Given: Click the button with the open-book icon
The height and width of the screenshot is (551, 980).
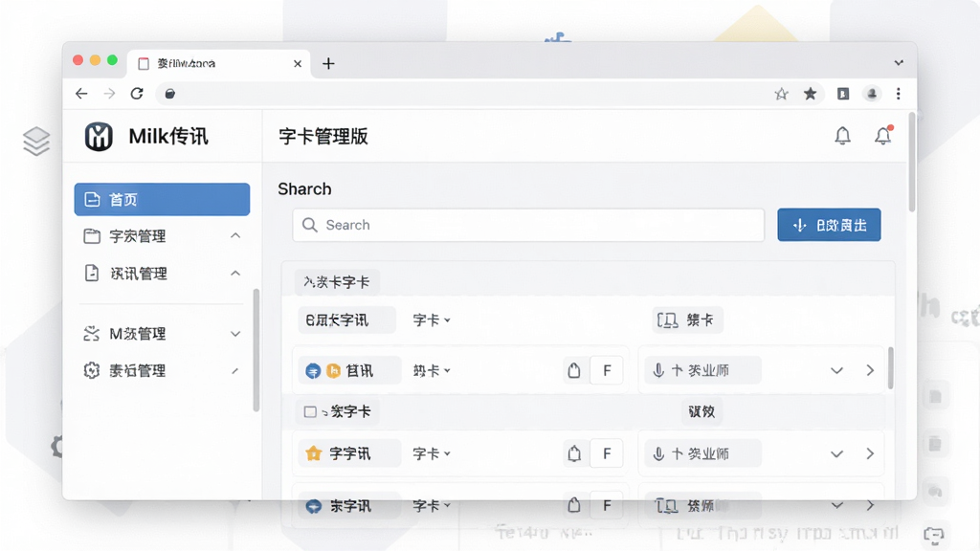Looking at the screenshot, I should coord(687,320).
